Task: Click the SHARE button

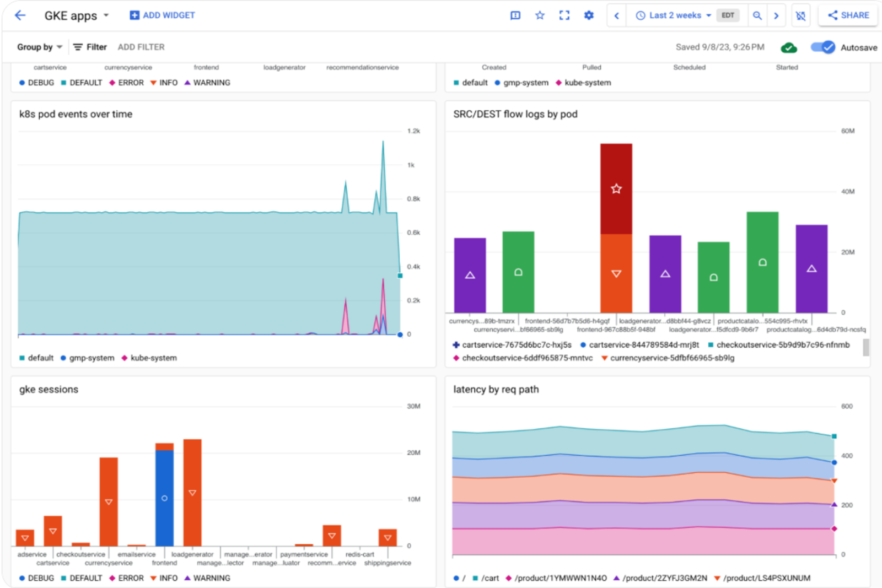Action: coord(848,15)
